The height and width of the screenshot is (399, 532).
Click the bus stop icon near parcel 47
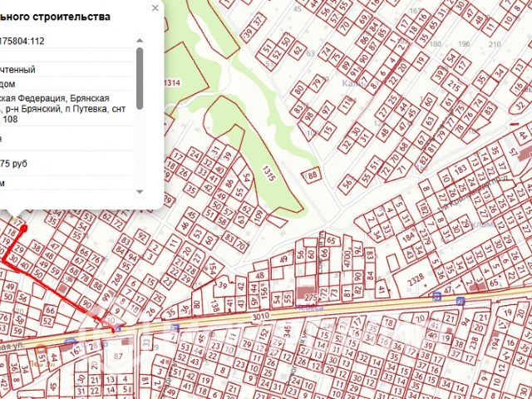click(x=436, y=298)
